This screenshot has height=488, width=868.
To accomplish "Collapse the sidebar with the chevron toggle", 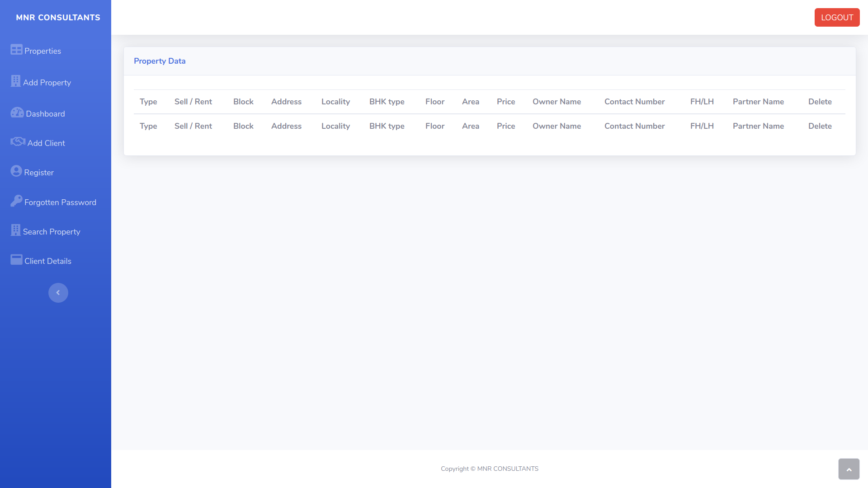I will tap(58, 293).
